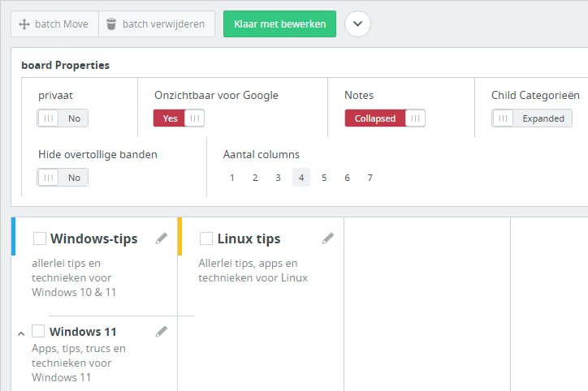Check the Windows-tips checkbox
This screenshot has width=588, height=391.
pyautogui.click(x=40, y=238)
